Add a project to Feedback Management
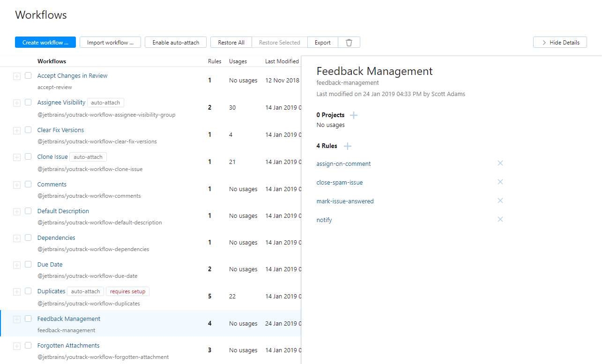Screen dimensions: 602x364 [x=354, y=115]
